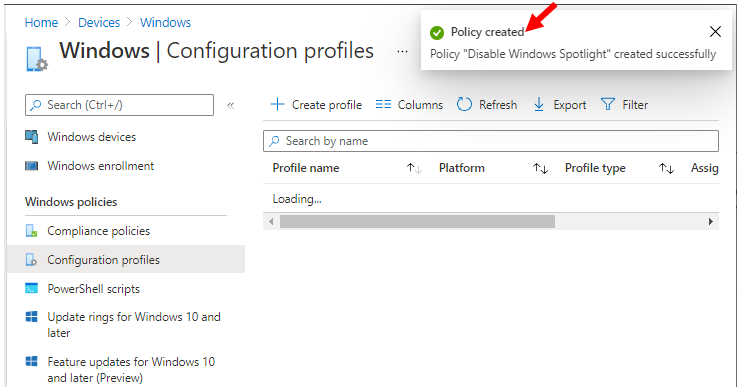This screenshot has height=391, width=746.
Task: Focus the Search by name field
Action: tap(491, 141)
